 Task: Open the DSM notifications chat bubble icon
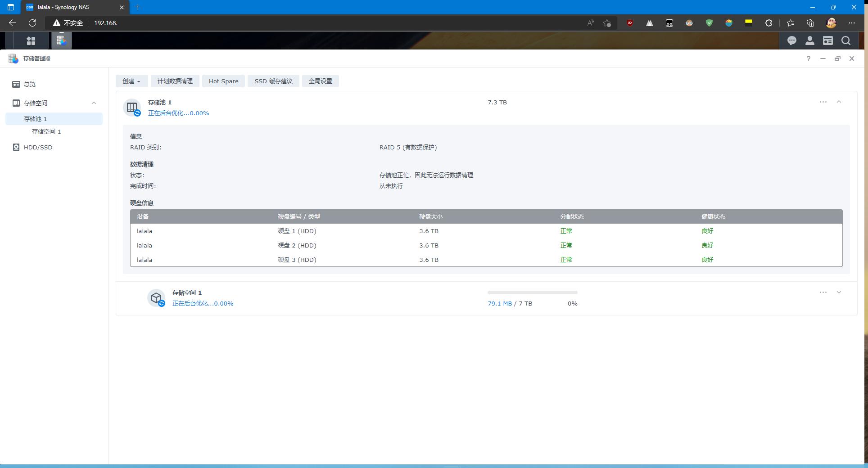pos(791,41)
